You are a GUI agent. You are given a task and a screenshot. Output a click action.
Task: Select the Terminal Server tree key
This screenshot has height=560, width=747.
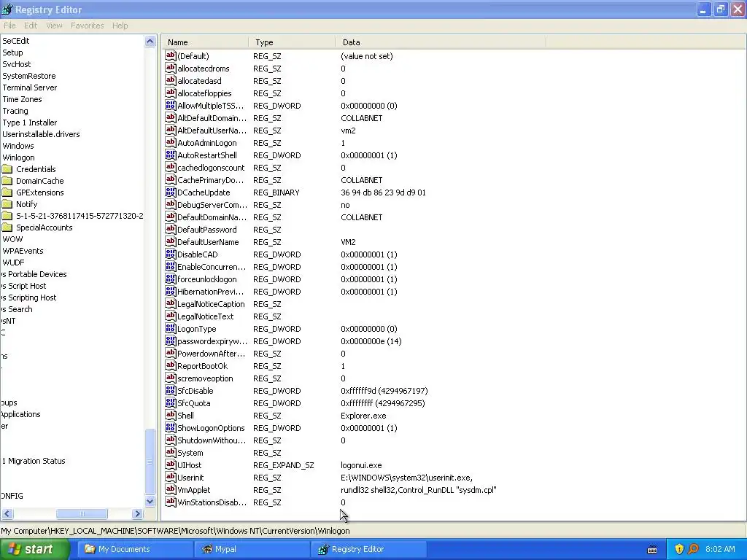click(29, 87)
